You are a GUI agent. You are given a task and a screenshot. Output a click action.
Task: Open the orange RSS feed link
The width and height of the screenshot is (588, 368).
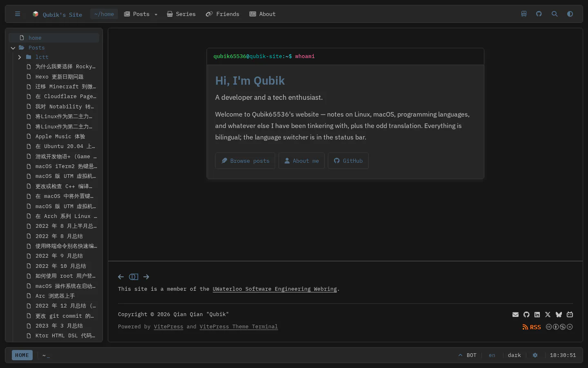[x=532, y=327]
